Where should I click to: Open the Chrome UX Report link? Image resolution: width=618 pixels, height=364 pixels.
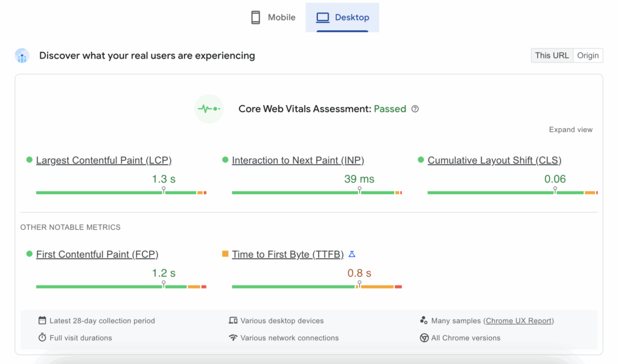[x=519, y=321]
